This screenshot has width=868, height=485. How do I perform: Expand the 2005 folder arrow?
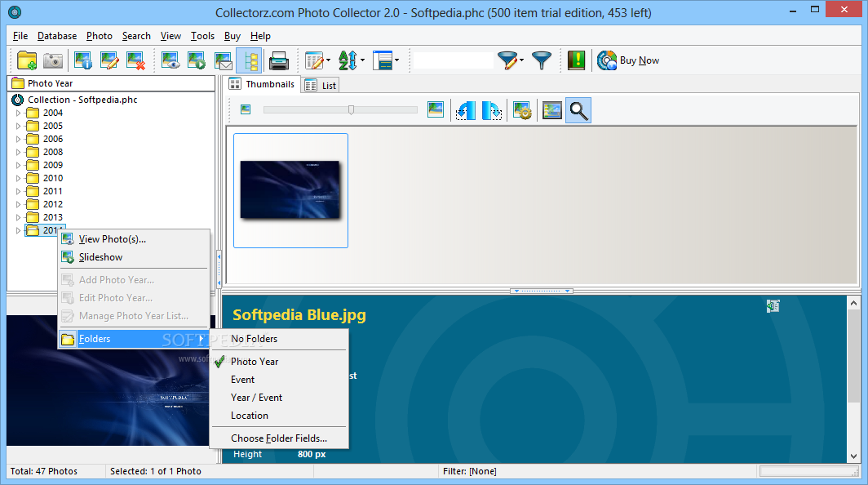pos(18,126)
